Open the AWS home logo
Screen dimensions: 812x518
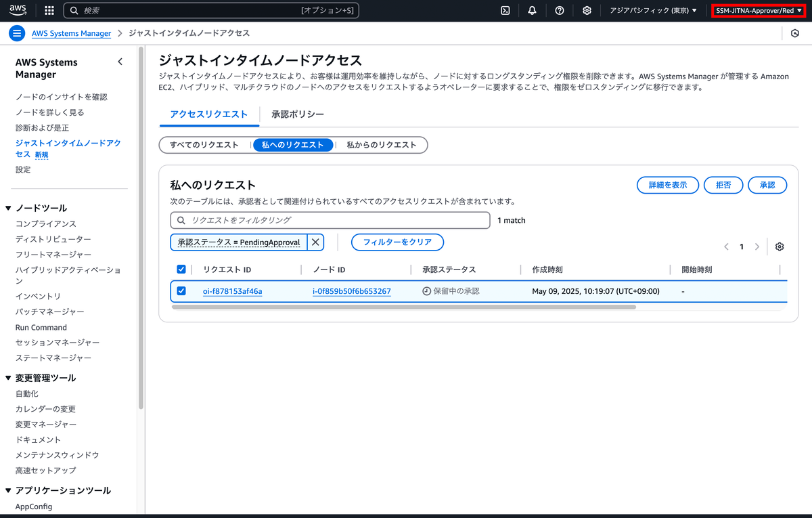(18, 10)
